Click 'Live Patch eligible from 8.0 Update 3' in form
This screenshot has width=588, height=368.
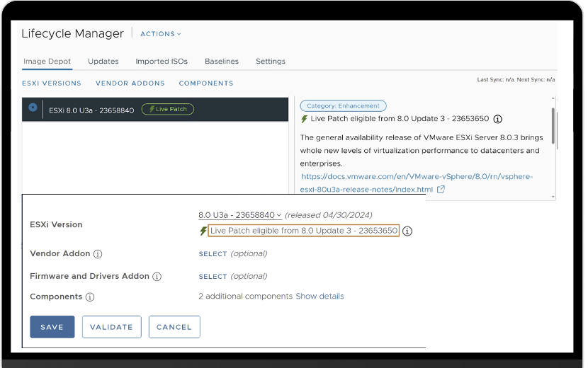[x=304, y=231]
